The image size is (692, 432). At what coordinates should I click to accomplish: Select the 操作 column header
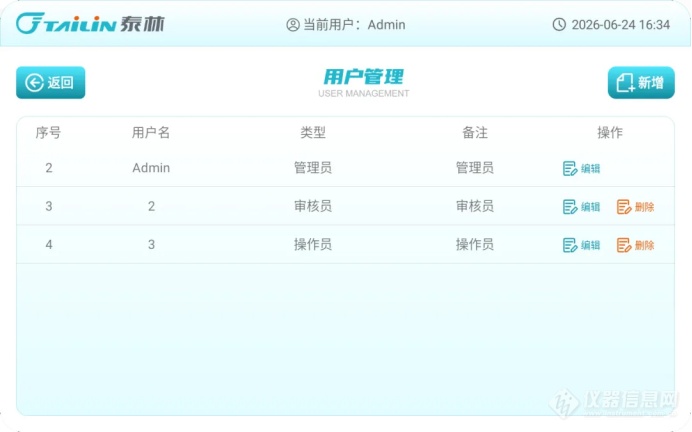(x=610, y=132)
